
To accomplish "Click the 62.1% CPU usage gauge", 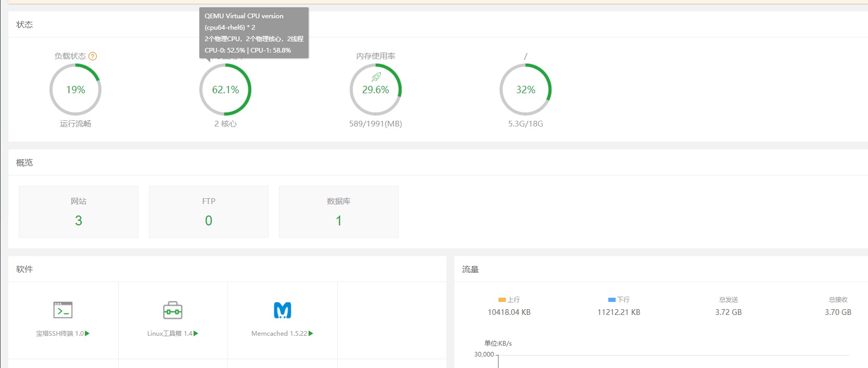I will coord(225,90).
